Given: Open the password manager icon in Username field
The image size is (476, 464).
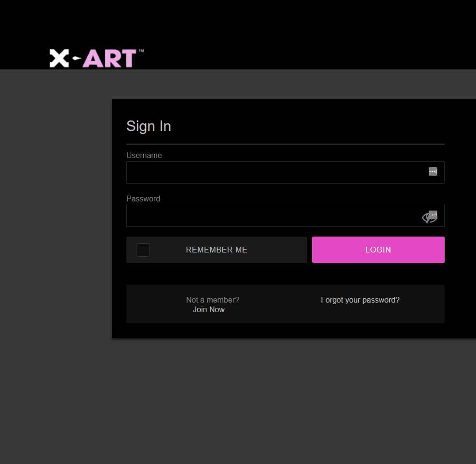Looking at the screenshot, I should 433,172.
